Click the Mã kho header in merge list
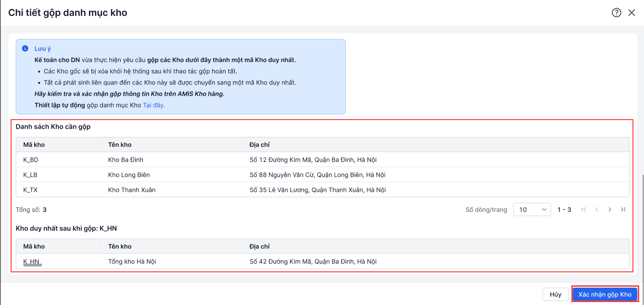 (34, 145)
